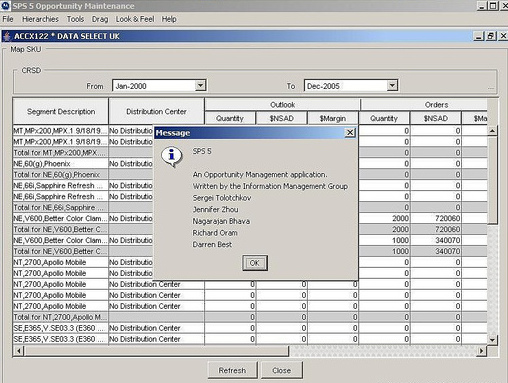
Task: Expand the To date dropdown
Action: coord(392,85)
